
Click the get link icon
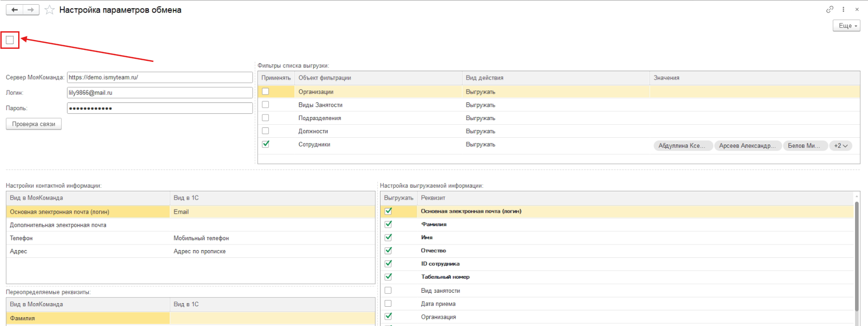point(830,9)
